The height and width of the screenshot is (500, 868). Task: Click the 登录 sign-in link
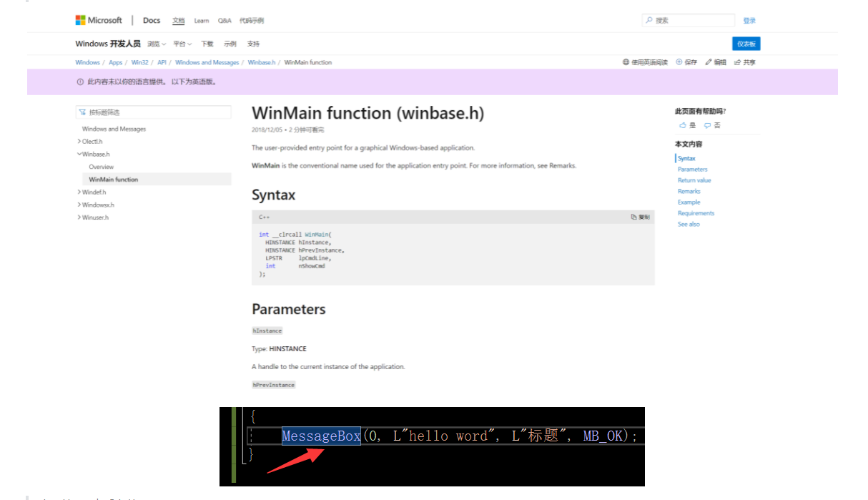click(x=749, y=21)
